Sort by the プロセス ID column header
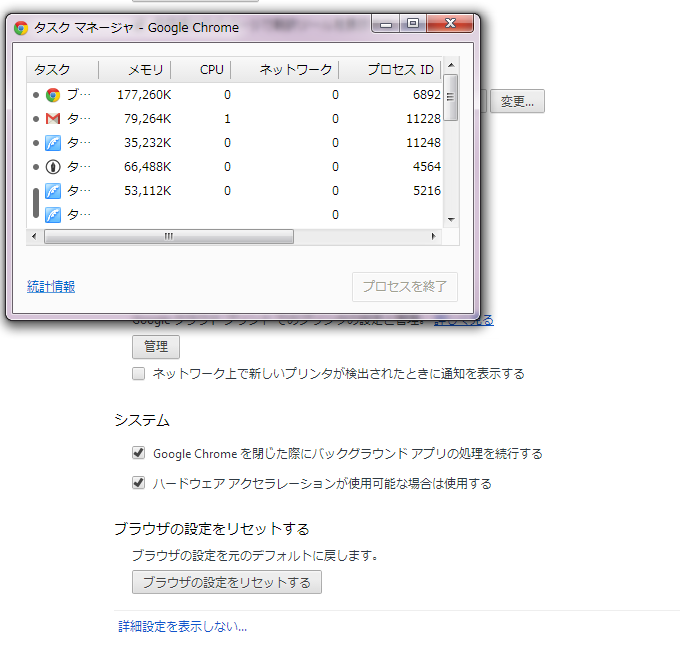Image resolution: width=680 pixels, height=649 pixels. [x=389, y=69]
